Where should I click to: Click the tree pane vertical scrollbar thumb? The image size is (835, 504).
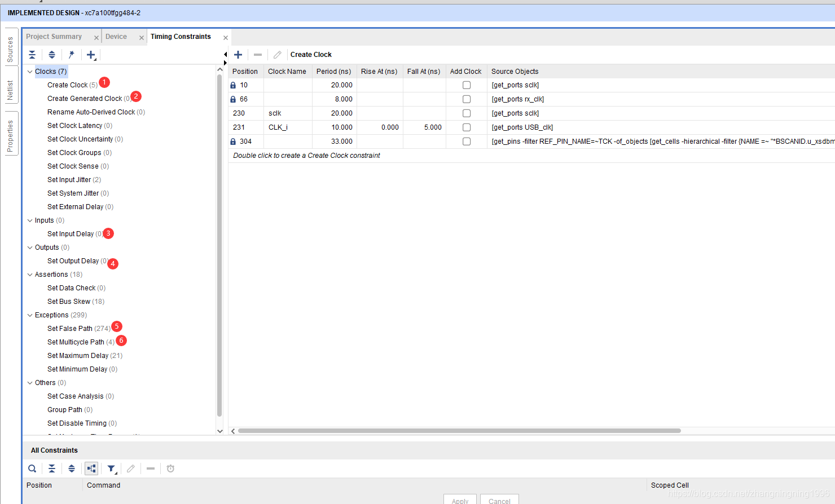click(219, 245)
